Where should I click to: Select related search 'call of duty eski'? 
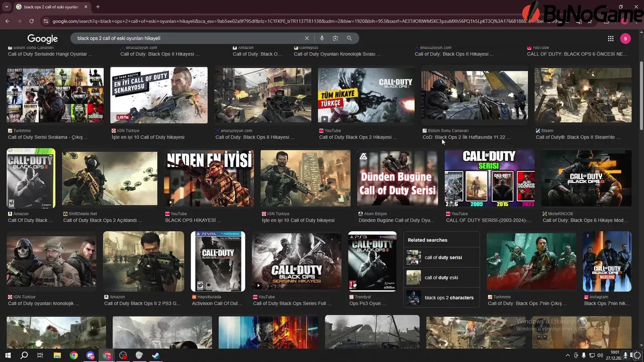pyautogui.click(x=442, y=278)
